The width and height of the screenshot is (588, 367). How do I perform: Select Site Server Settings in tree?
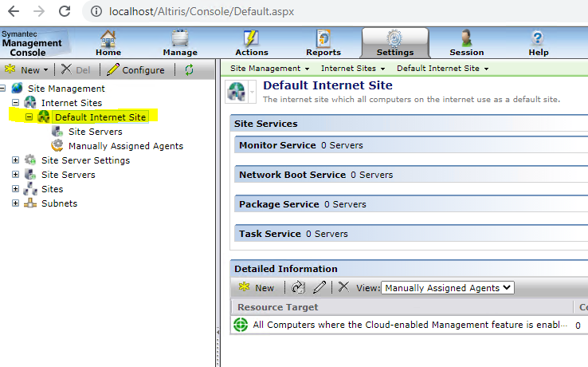(85, 160)
